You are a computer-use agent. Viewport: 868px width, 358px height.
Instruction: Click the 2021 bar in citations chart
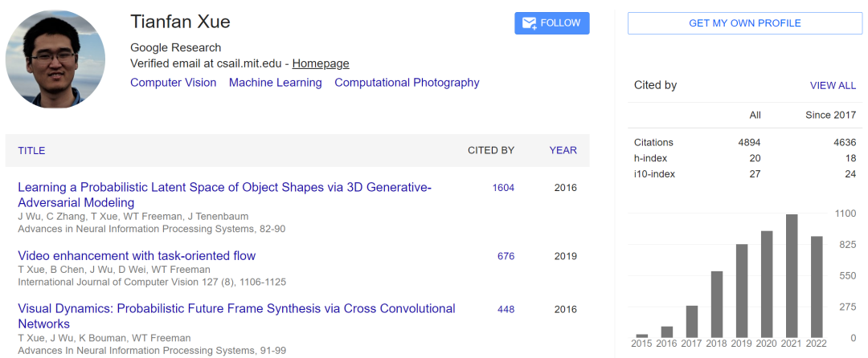tap(792, 276)
